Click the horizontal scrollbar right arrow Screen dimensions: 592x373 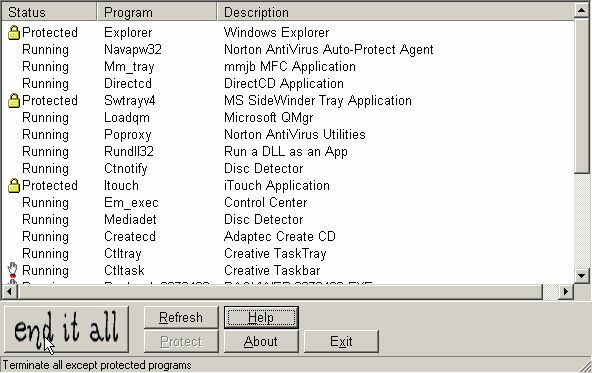click(566, 291)
